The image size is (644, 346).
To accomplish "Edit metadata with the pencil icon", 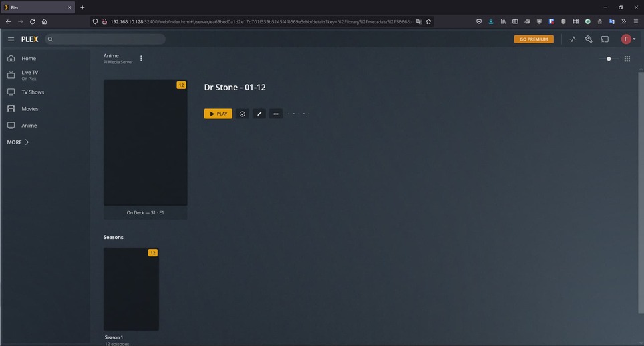I will (259, 114).
